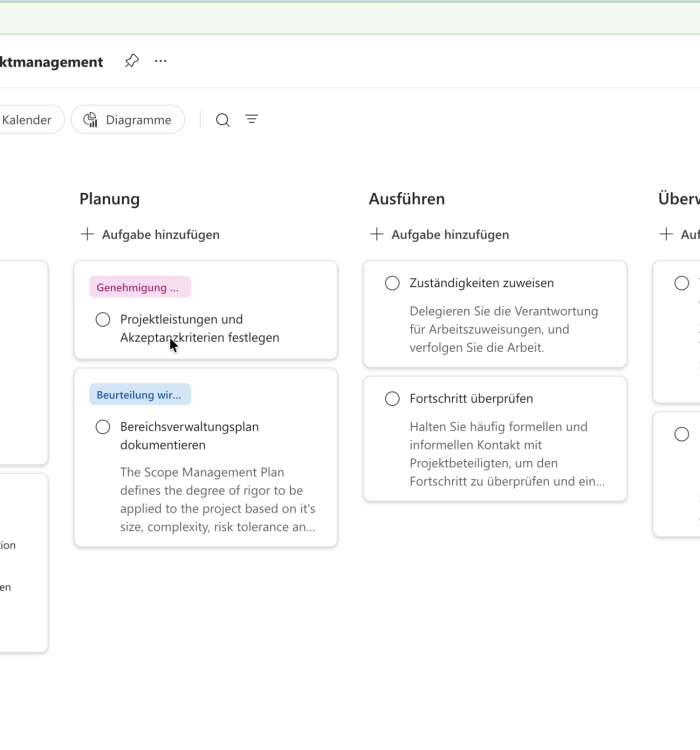Switch to the Diagramme view
The width and height of the screenshot is (700, 750).
[x=128, y=120]
